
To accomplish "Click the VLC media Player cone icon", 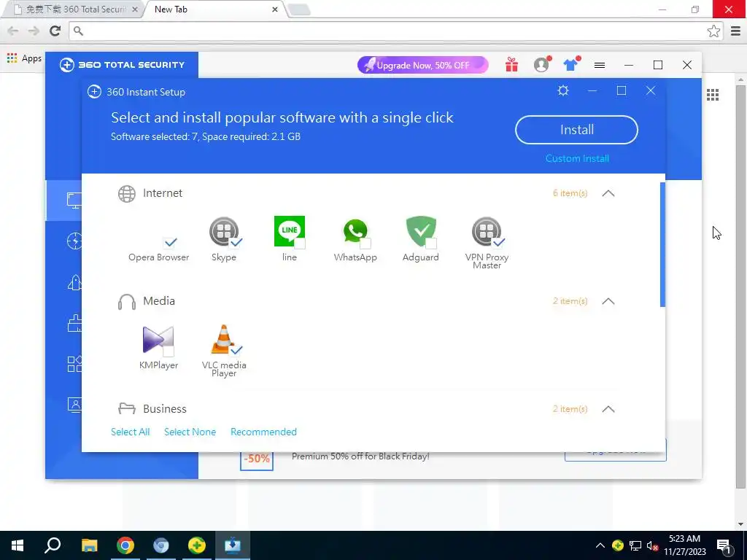I will tap(223, 340).
